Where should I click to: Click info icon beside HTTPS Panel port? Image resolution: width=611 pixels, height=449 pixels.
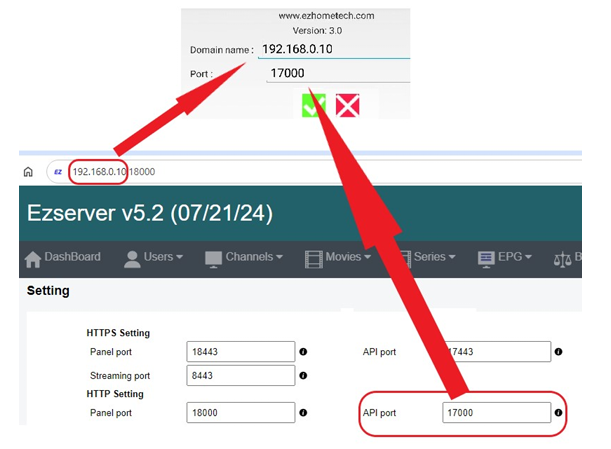click(303, 352)
